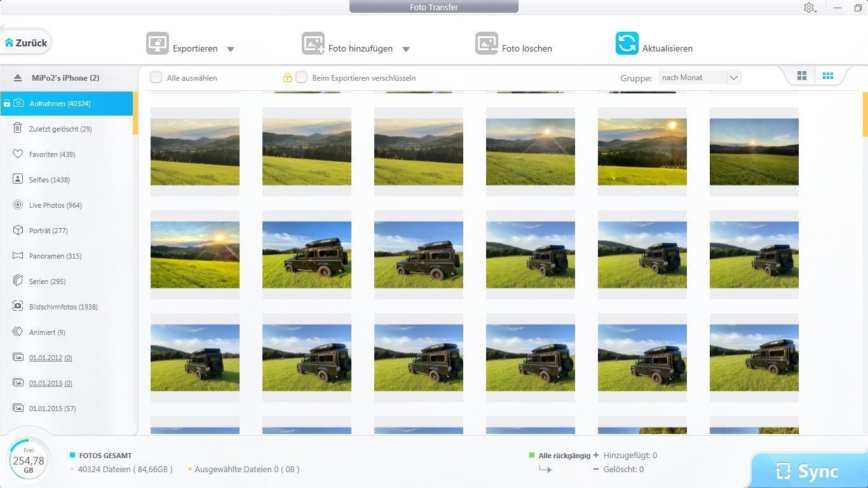The height and width of the screenshot is (488, 868).
Task: Go back with the Zurück button
Action: [26, 43]
